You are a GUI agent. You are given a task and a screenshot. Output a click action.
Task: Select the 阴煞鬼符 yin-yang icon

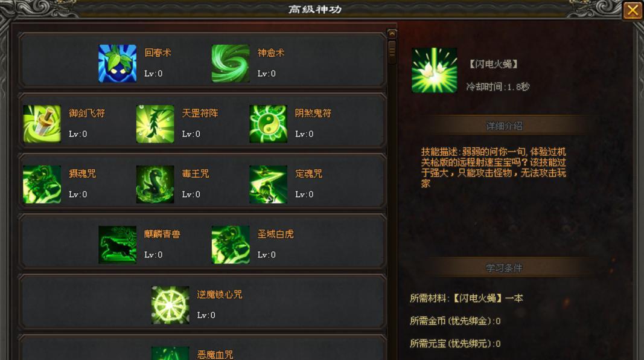[x=268, y=124]
